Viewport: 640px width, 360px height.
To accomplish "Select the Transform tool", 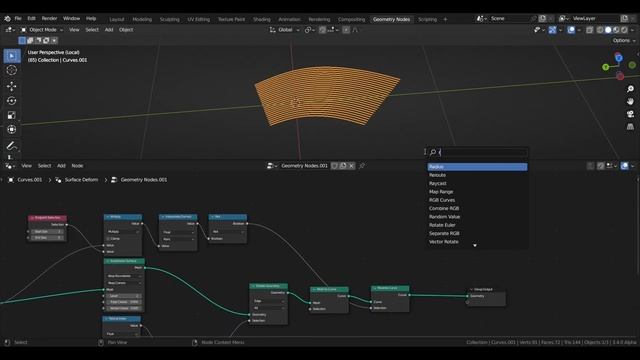I will coord(12,129).
